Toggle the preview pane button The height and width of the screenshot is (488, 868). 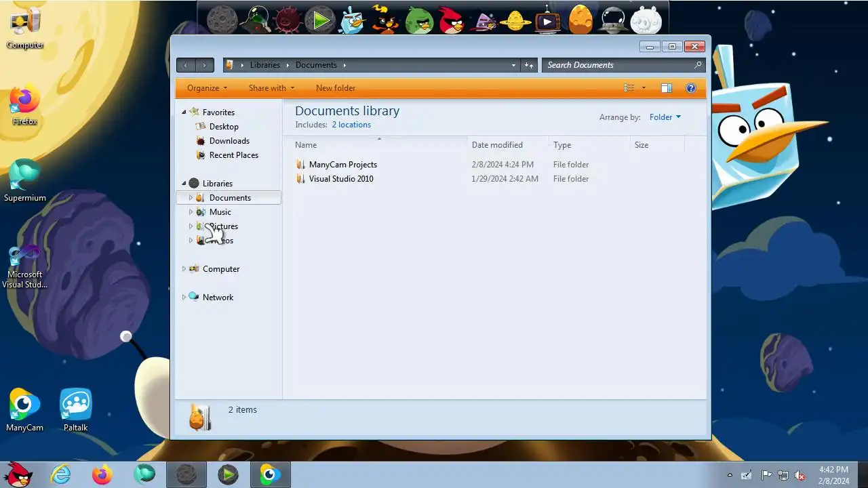click(x=667, y=88)
